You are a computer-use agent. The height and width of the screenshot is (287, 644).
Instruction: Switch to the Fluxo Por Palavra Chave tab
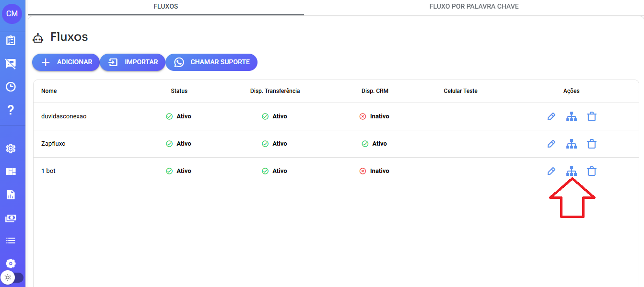click(474, 7)
